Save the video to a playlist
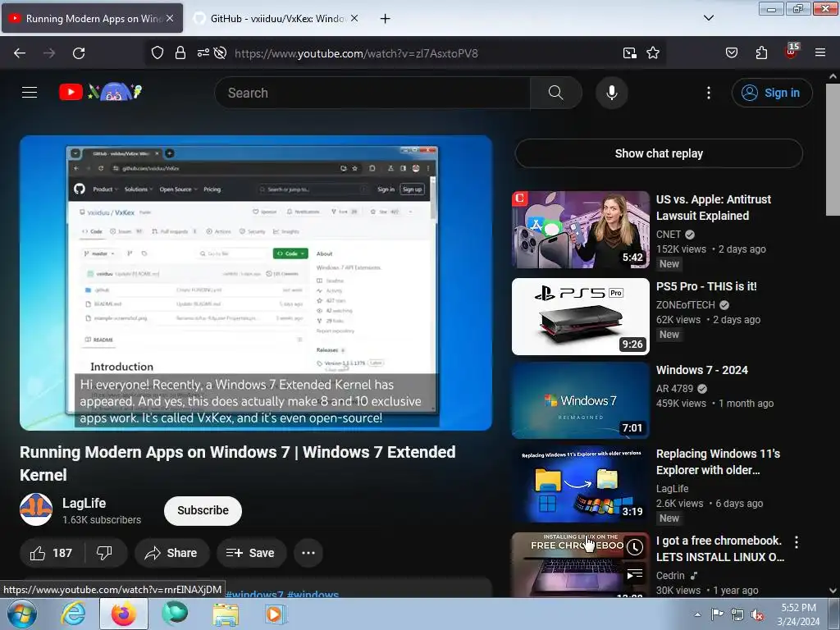The height and width of the screenshot is (630, 840). pyautogui.click(x=251, y=553)
